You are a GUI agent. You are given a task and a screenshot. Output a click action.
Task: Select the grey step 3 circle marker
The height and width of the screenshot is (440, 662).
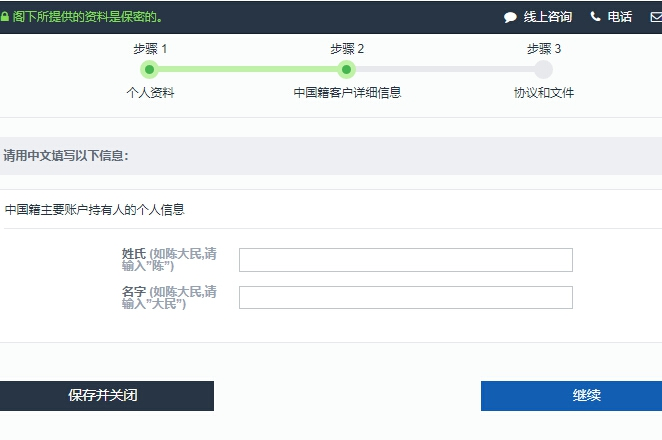[x=543, y=69]
